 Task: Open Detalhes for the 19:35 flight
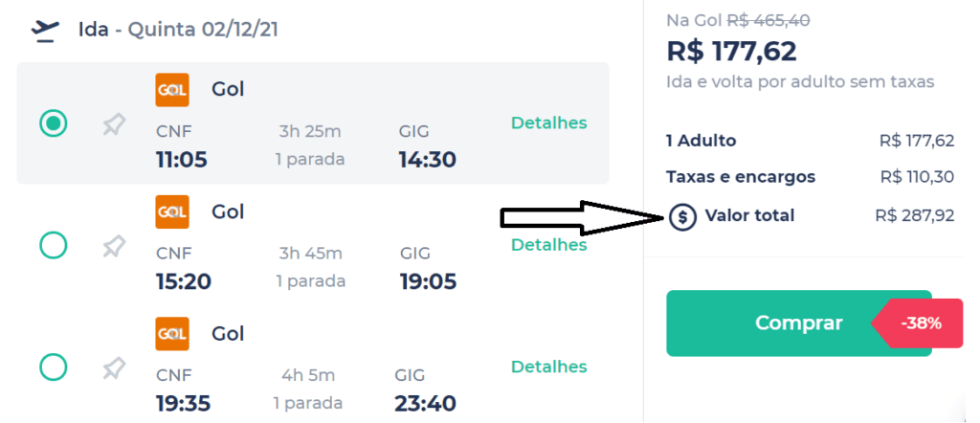tap(548, 367)
